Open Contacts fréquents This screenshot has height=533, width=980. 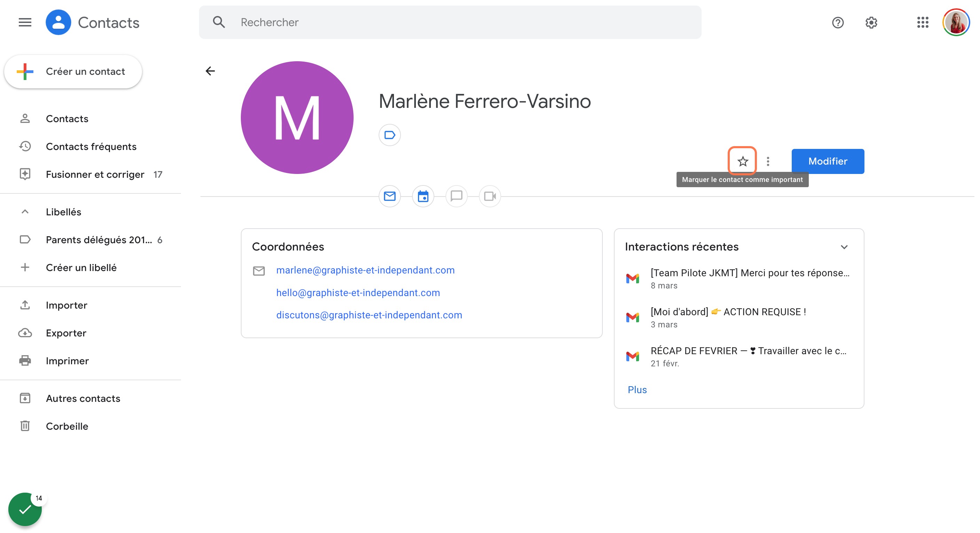[90, 146]
